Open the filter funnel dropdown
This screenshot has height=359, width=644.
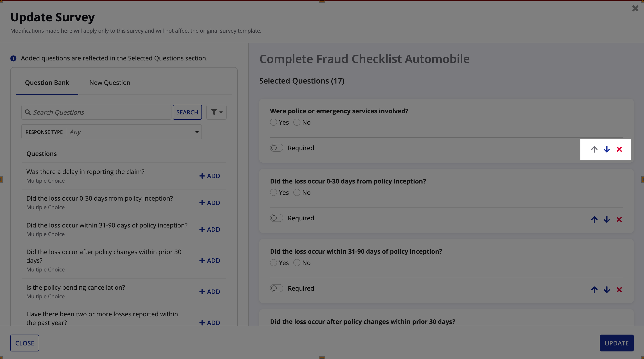(x=216, y=112)
